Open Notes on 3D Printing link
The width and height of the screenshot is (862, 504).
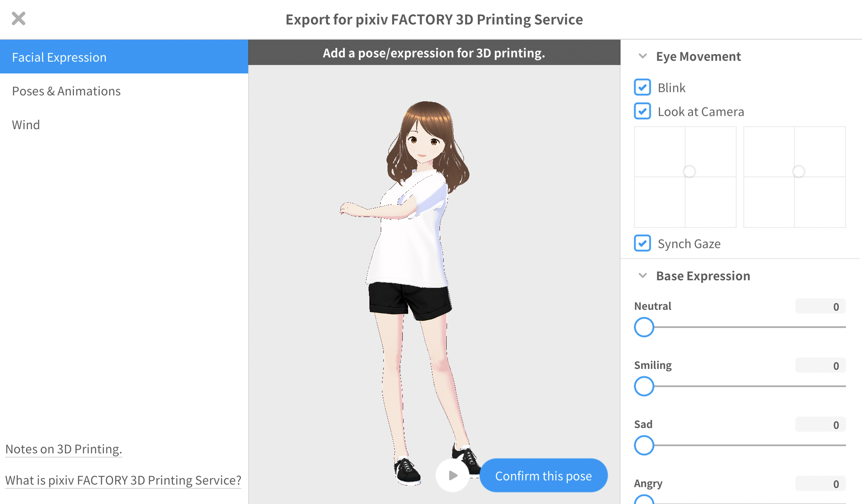click(x=64, y=449)
